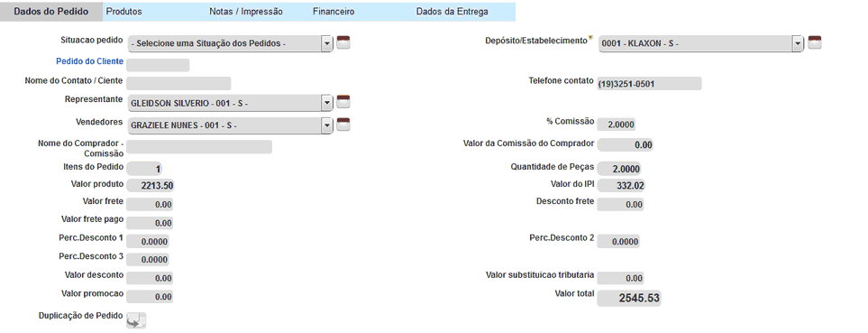This screenshot has width=868, height=333.
Task: Click the % Comissão value field
Action: pyautogui.click(x=617, y=125)
